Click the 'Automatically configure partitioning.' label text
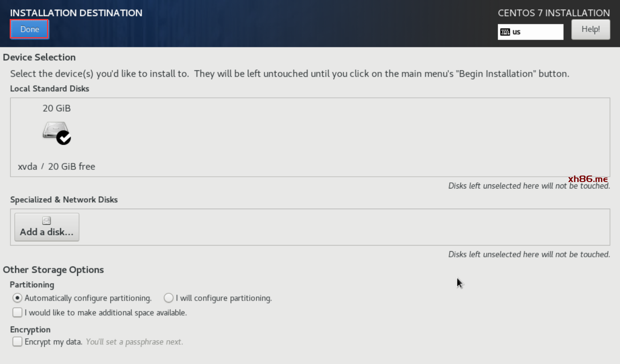This screenshot has width=620, height=364. pyautogui.click(x=88, y=298)
